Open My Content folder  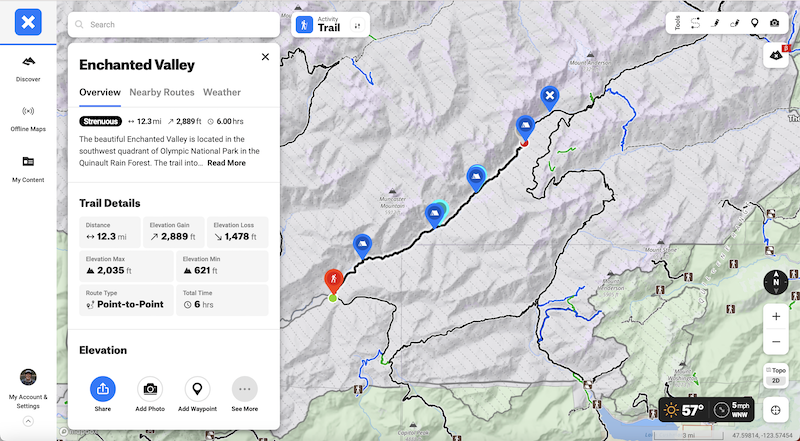(x=28, y=169)
